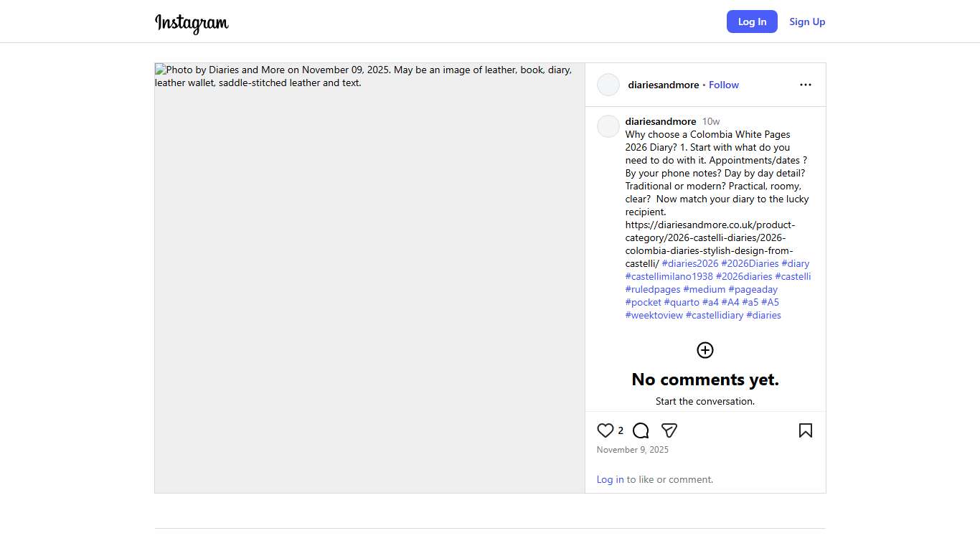This screenshot has width=980, height=551.
Task: Follow the diariesandmore account
Action: [723, 85]
